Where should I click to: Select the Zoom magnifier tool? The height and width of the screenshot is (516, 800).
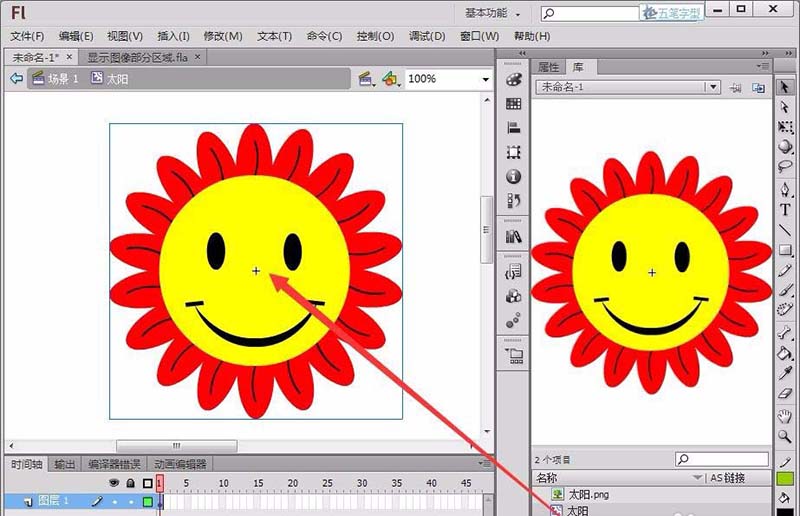(x=785, y=436)
